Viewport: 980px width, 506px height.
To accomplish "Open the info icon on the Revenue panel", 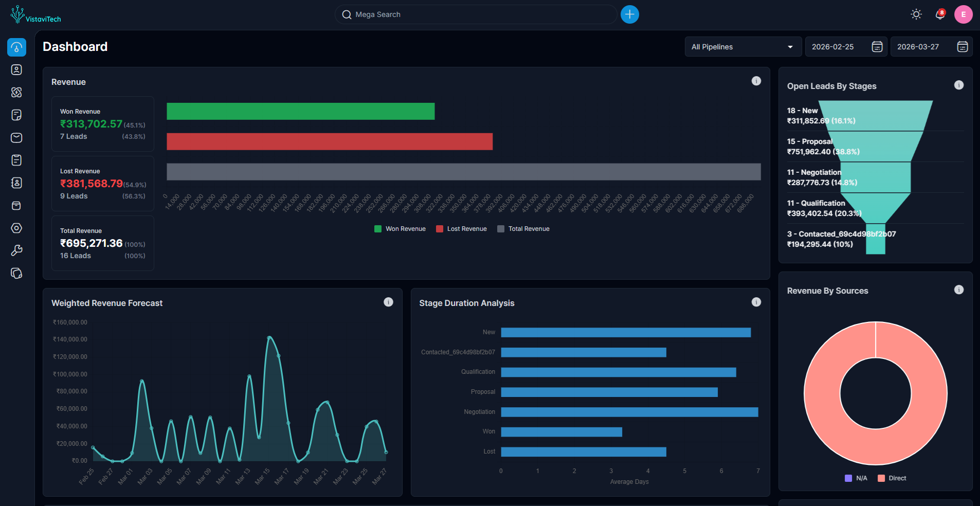I will 756,80.
